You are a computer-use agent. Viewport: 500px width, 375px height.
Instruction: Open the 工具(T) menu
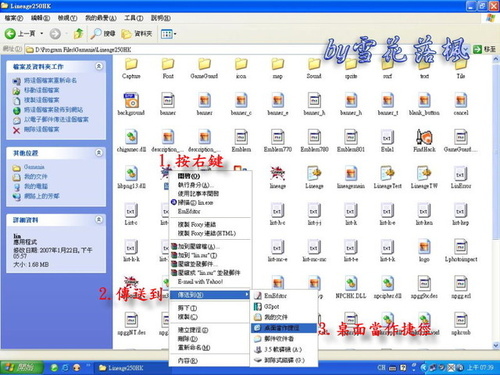134,18
